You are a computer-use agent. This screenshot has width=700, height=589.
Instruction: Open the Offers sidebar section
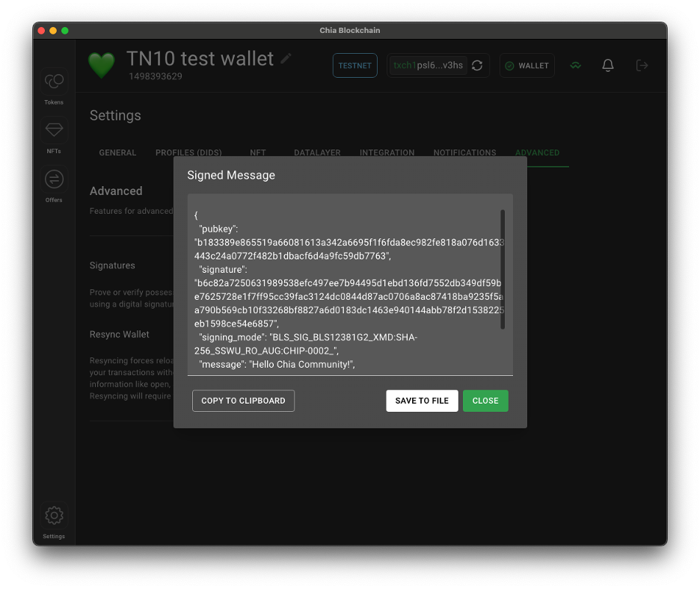click(x=54, y=184)
